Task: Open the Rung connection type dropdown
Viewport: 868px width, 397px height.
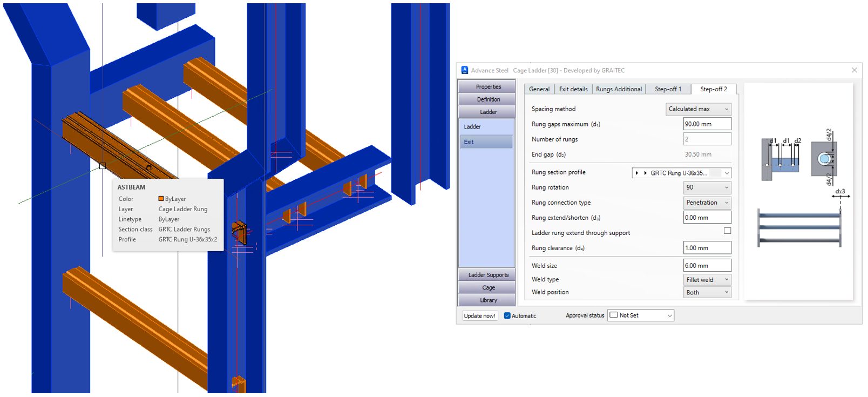Action: 707,203
